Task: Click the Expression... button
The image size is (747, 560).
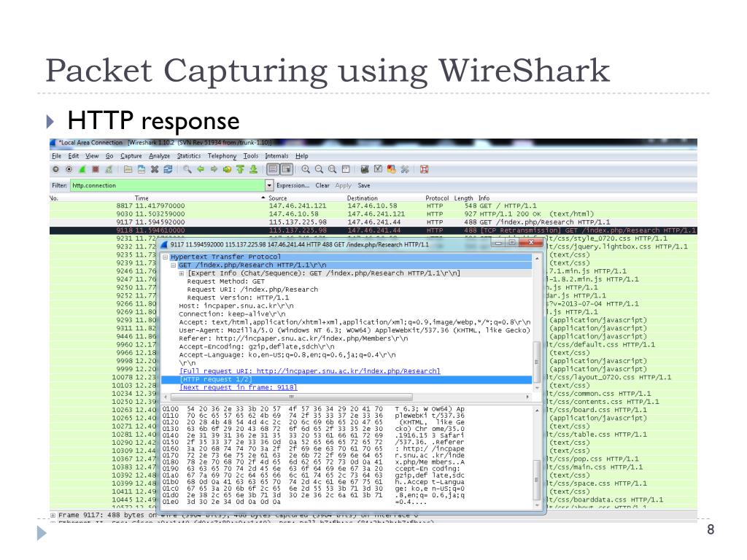Action: click(293, 185)
